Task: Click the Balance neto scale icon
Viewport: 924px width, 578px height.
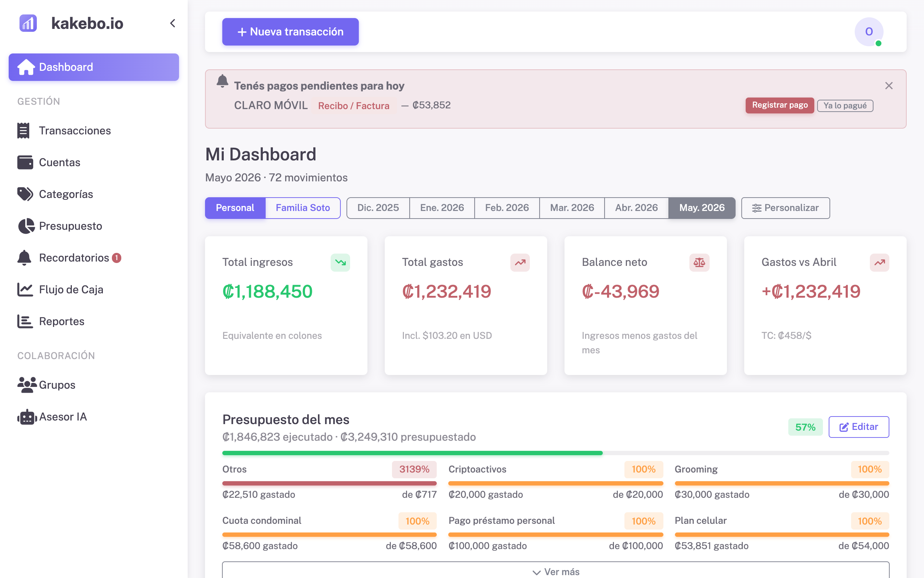Action: click(699, 262)
